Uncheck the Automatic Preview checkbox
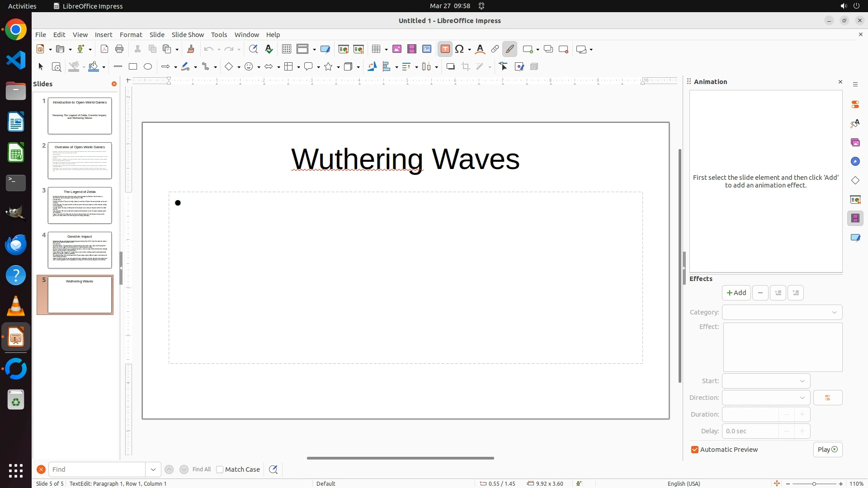Viewport: 868px width, 488px height. tap(695, 450)
